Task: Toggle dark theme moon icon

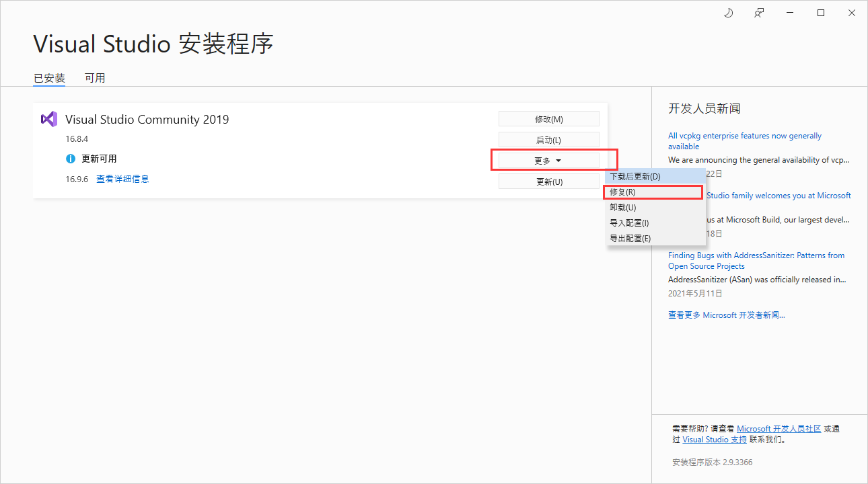Action: [728, 13]
